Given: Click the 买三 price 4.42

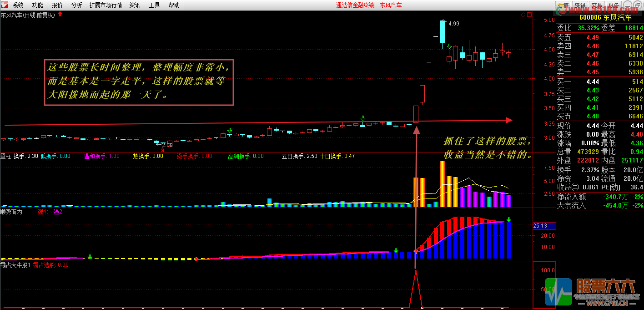Looking at the screenshot, I should tap(593, 99).
